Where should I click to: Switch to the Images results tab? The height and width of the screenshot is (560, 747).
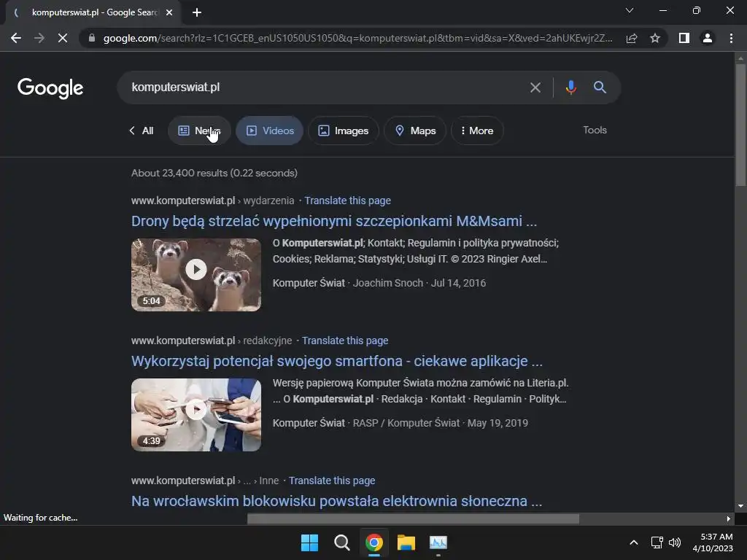pos(344,131)
